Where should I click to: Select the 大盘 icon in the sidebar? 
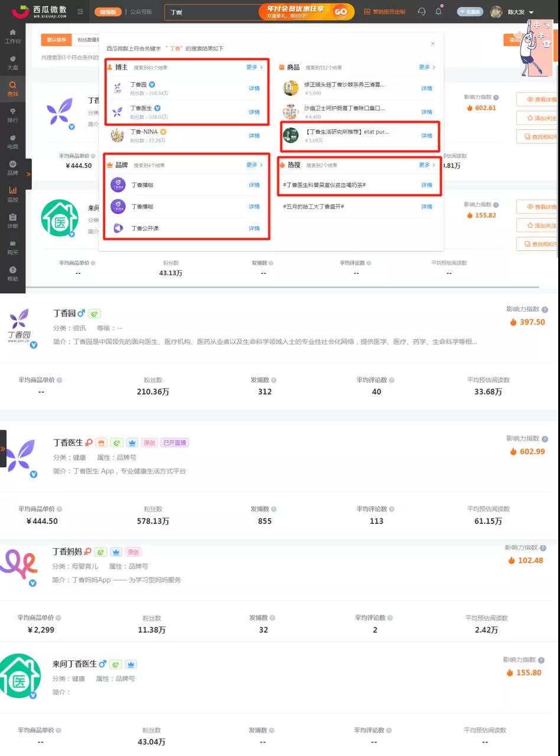tap(12, 61)
